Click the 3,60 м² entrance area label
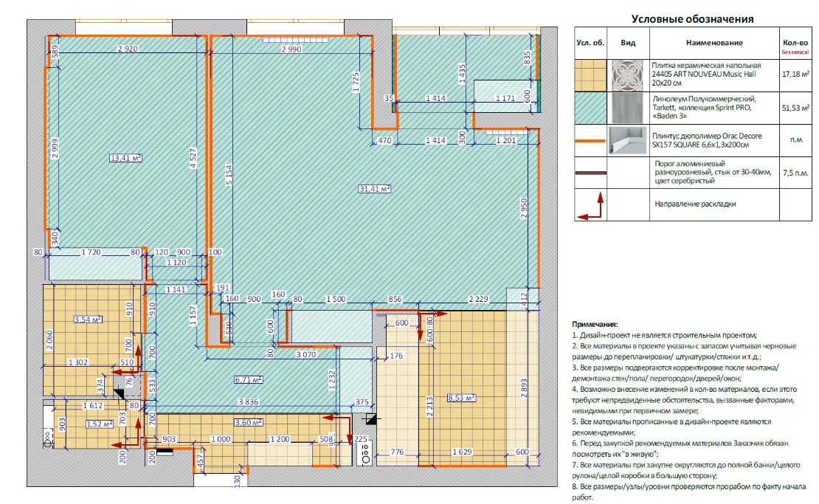This screenshot has height=504, width=819. click(249, 422)
